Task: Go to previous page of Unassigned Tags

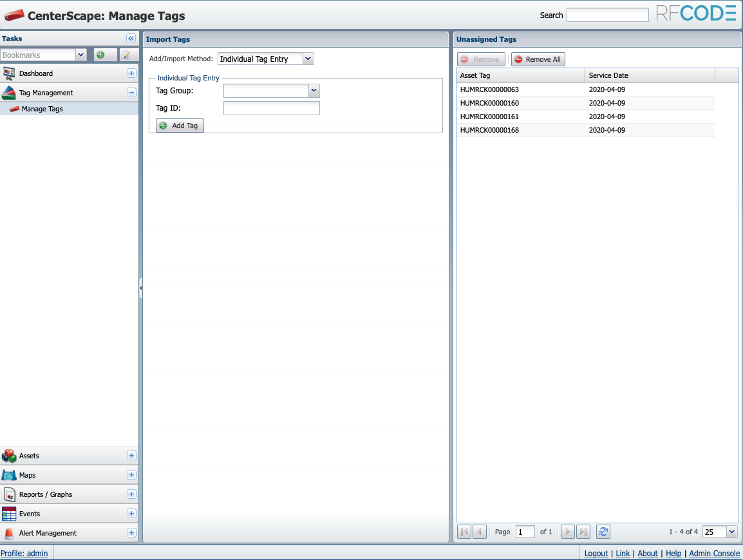Action: point(480,532)
